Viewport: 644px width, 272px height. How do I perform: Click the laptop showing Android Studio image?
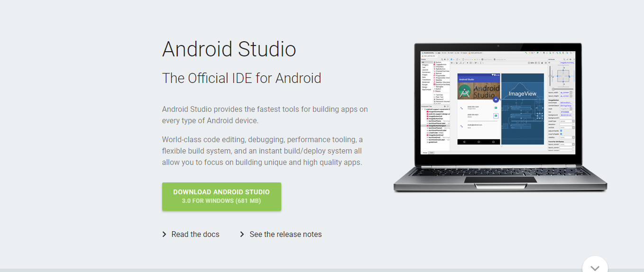click(x=500, y=118)
